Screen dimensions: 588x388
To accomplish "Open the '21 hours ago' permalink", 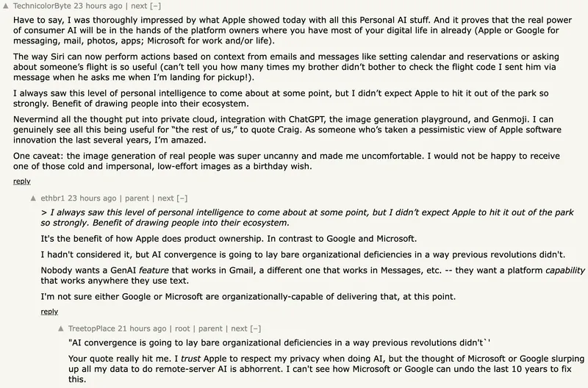I will tap(142, 328).
